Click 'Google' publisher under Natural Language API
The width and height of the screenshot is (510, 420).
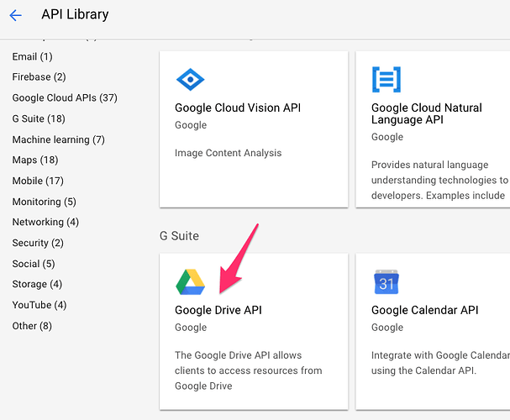pos(387,137)
